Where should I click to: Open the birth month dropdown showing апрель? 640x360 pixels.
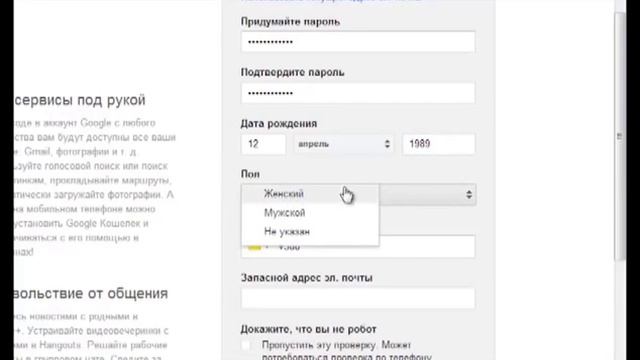pos(344,144)
